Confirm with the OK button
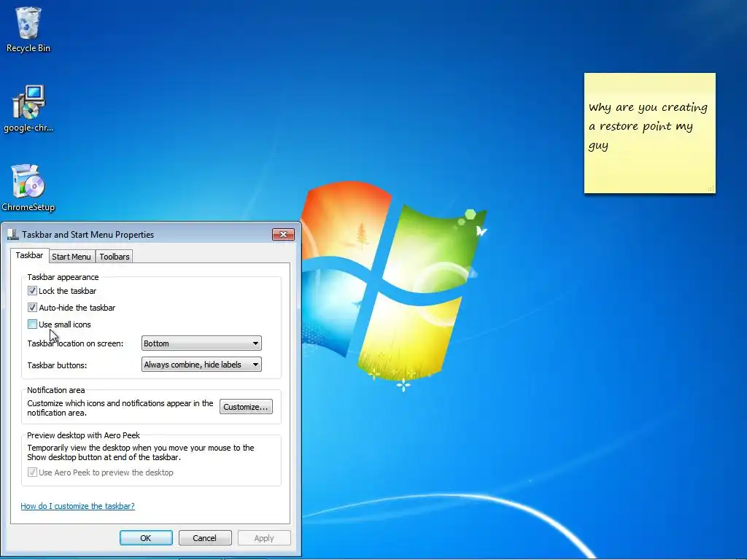This screenshot has height=560, width=747. [146, 538]
